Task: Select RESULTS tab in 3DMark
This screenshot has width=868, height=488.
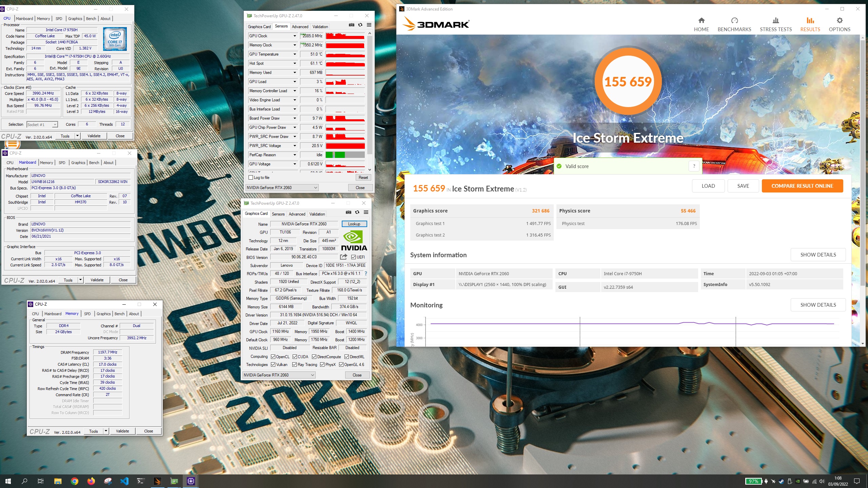Action: point(810,25)
